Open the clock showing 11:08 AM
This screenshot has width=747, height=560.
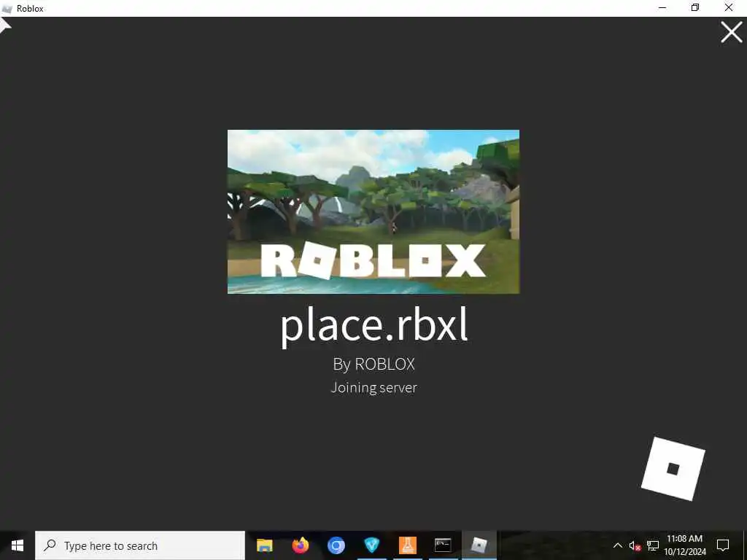point(685,545)
